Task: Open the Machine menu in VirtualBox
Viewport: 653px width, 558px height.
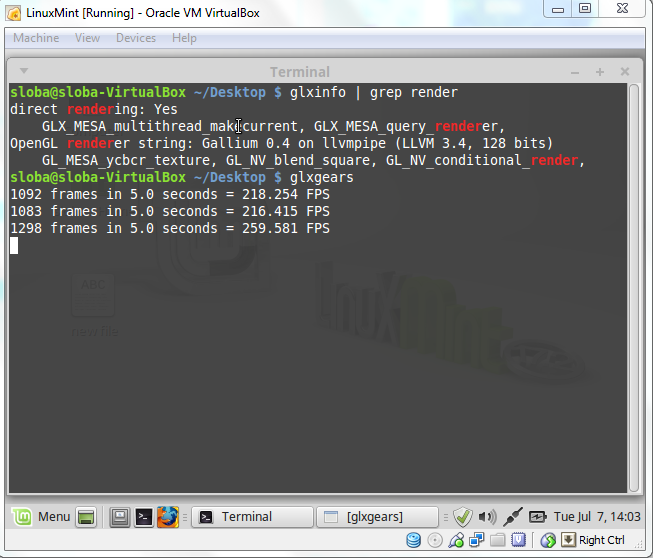Action: [x=36, y=38]
